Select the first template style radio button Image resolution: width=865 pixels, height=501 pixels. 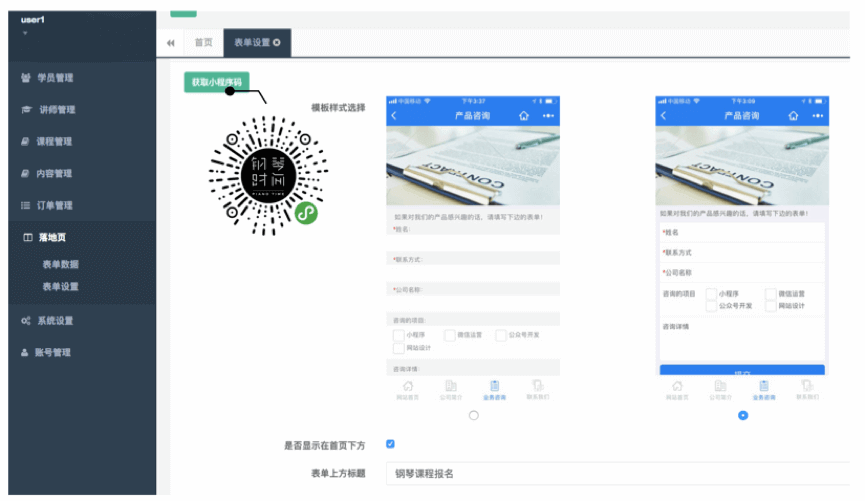473,415
